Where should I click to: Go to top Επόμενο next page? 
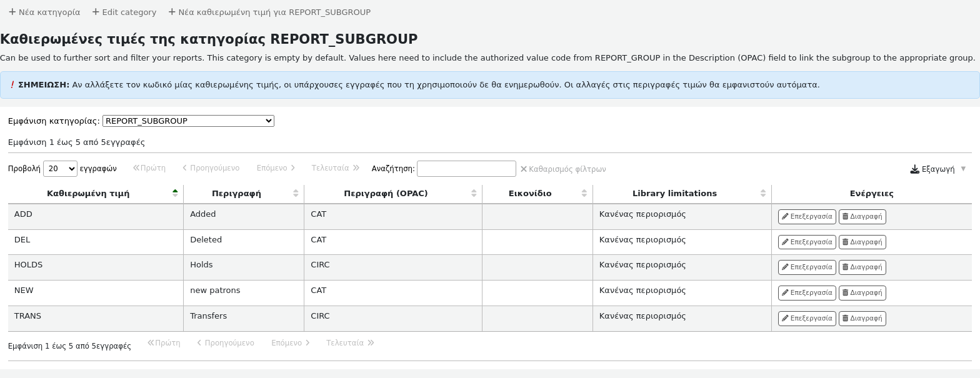[276, 168]
